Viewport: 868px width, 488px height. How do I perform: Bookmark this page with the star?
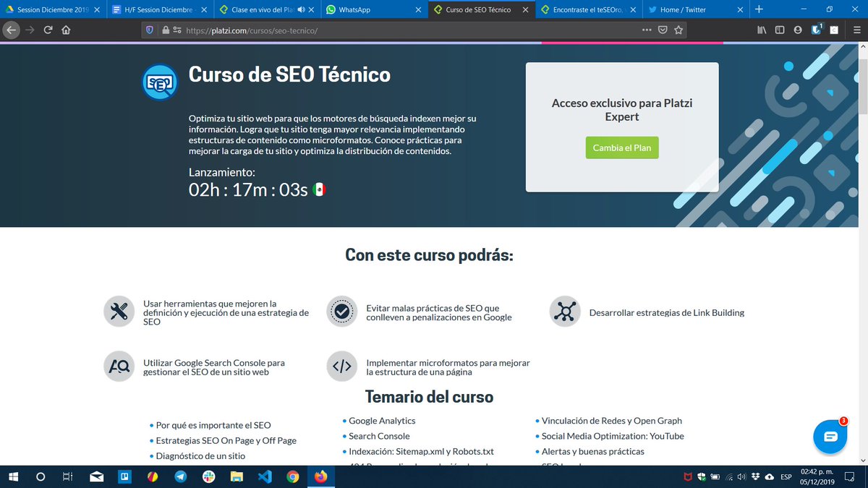pyautogui.click(x=678, y=30)
